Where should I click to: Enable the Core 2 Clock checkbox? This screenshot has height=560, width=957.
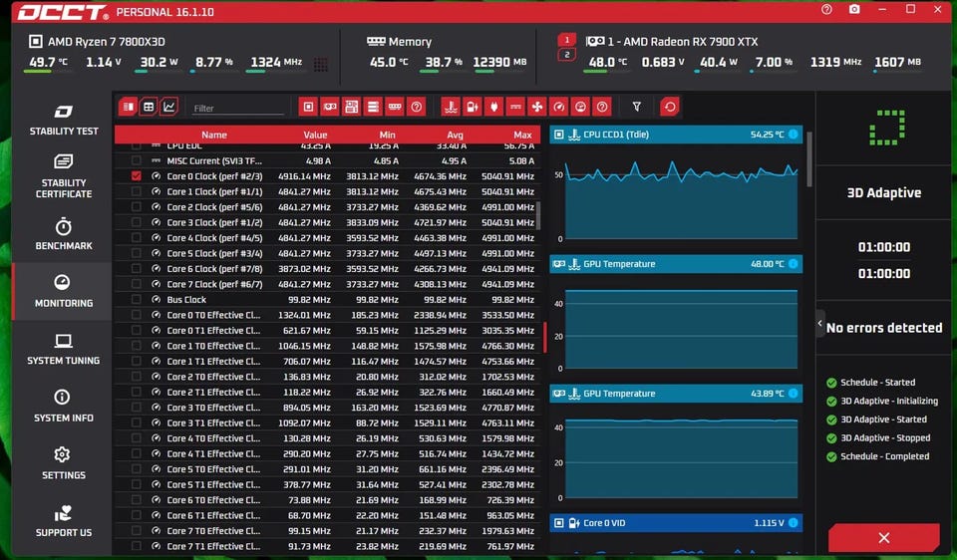click(x=136, y=207)
